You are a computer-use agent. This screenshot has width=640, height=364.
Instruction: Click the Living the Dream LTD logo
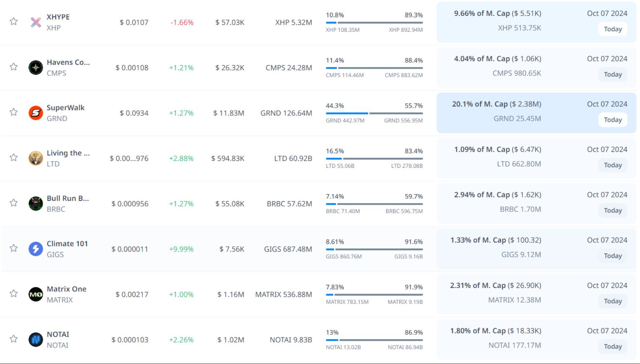(36, 158)
